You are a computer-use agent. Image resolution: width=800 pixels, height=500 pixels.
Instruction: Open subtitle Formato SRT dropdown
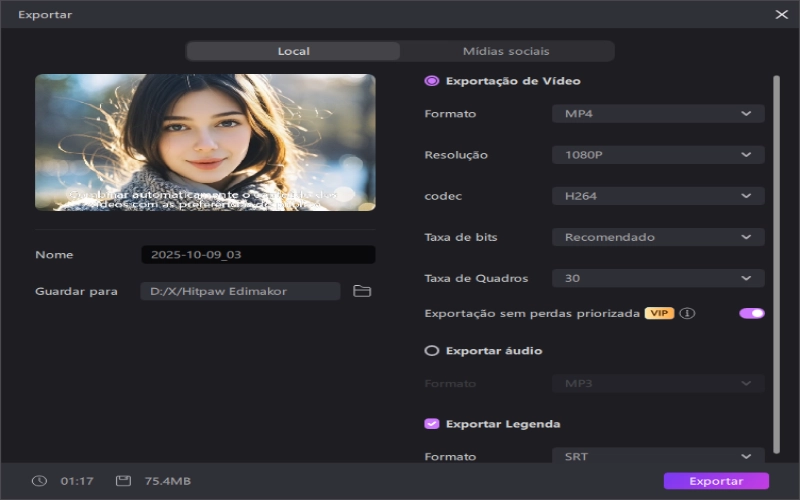pyautogui.click(x=658, y=456)
